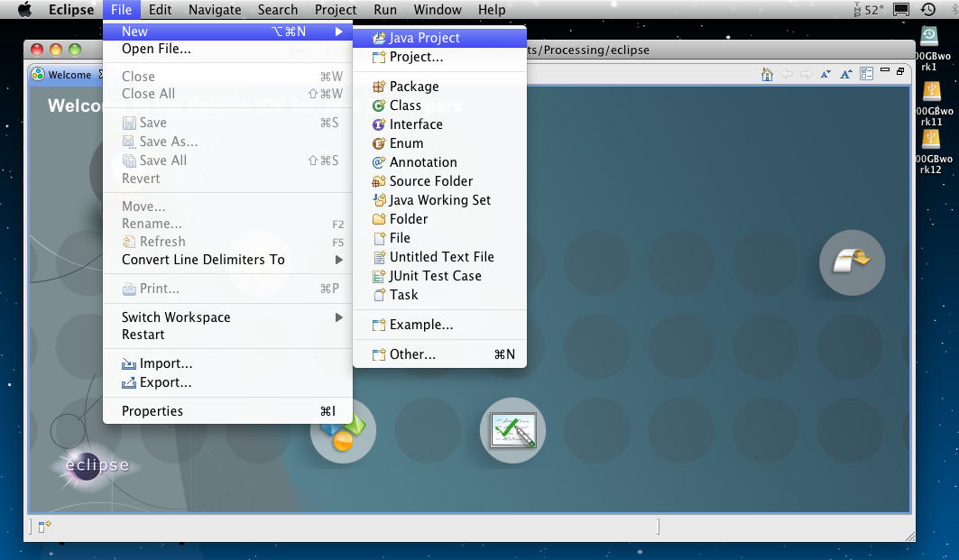Open the Search menu
Image resolution: width=959 pixels, height=560 pixels.
(x=278, y=10)
